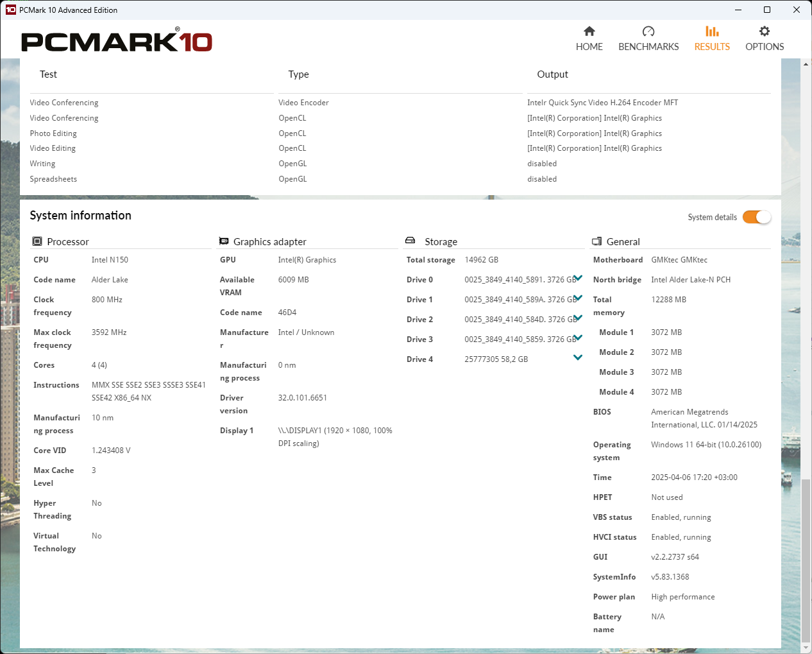Viewport: 812px width, 654px height.
Task: Go to the HOME tab label
Action: click(x=589, y=47)
